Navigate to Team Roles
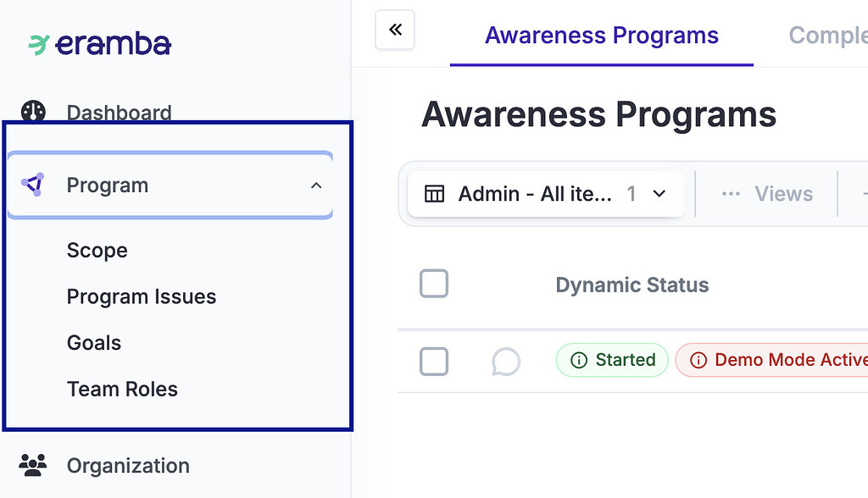 tap(121, 389)
